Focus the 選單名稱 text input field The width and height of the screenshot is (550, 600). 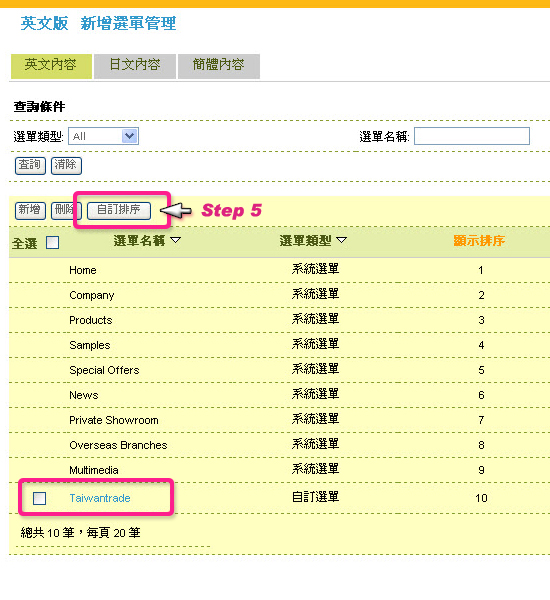pos(472,136)
